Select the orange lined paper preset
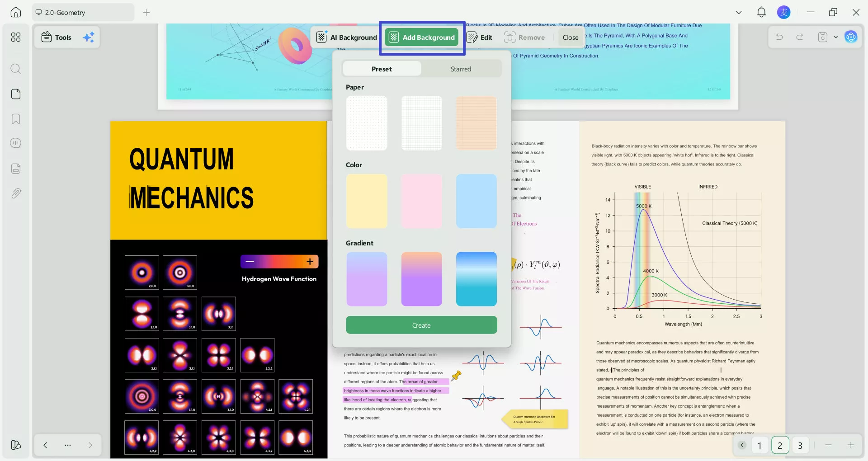868x461 pixels. [476, 123]
